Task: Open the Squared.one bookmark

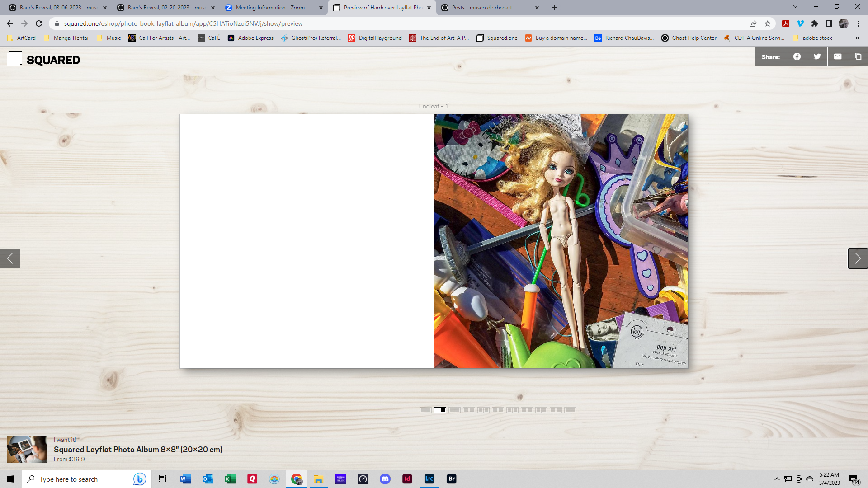Action: pos(497,38)
